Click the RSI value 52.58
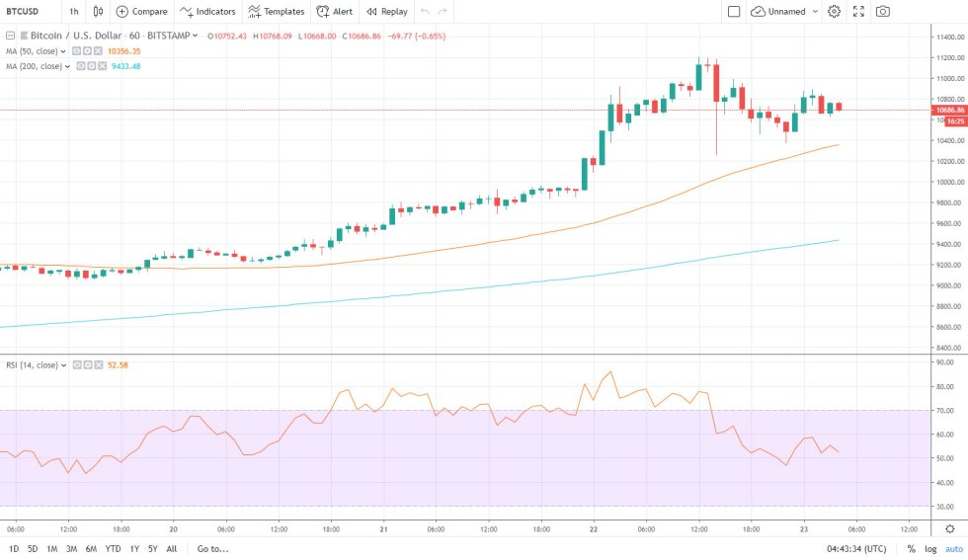Viewport: 968px width, 560px height. pos(118,364)
